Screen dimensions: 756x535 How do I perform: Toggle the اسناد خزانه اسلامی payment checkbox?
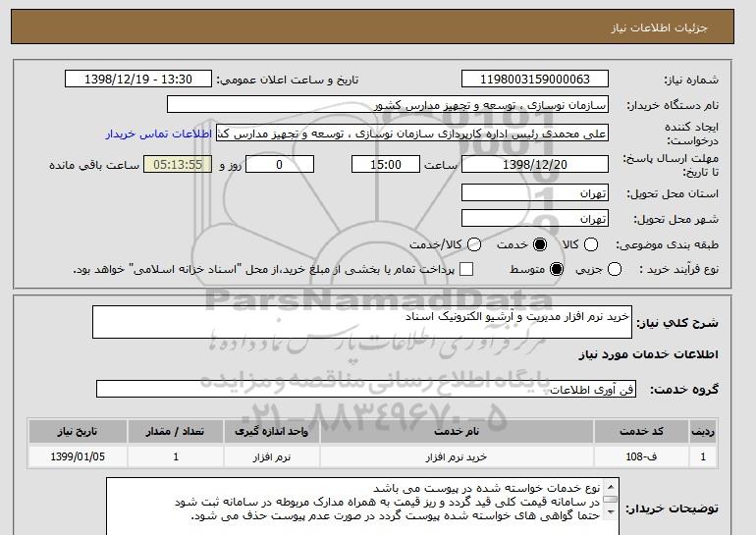[x=466, y=269]
